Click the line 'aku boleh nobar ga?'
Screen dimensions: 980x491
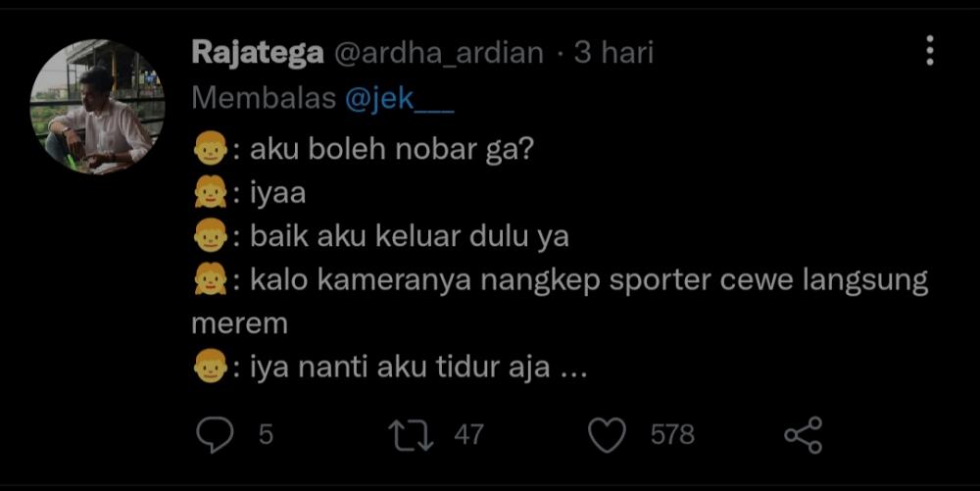(x=391, y=150)
